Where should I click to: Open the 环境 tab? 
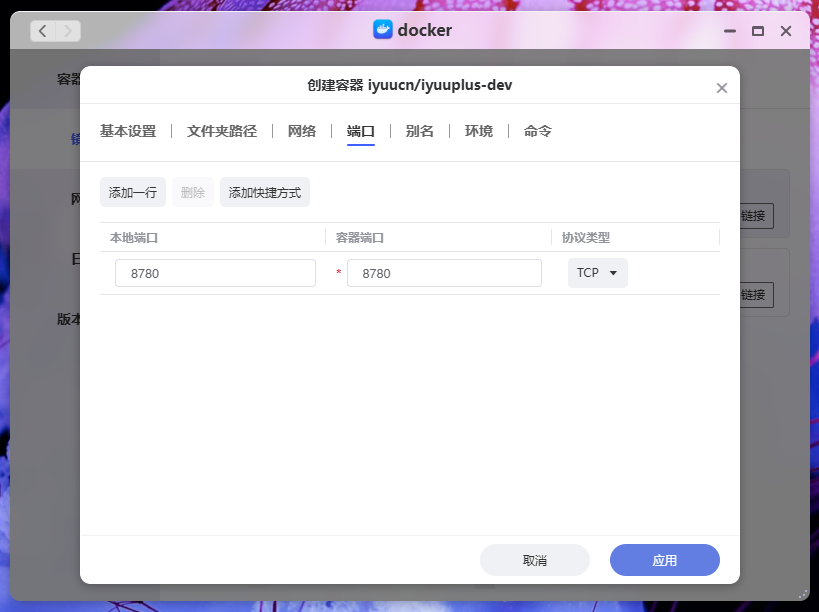479,131
